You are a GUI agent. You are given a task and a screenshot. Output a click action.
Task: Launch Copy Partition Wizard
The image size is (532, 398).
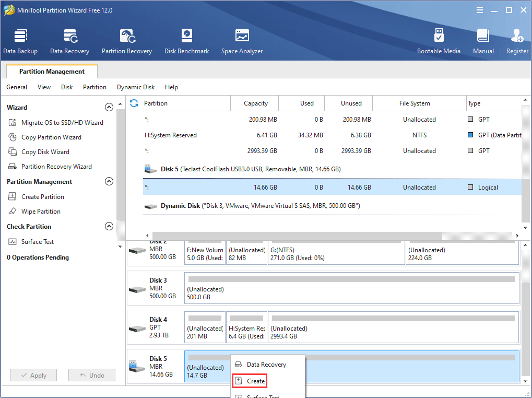[x=45, y=137]
